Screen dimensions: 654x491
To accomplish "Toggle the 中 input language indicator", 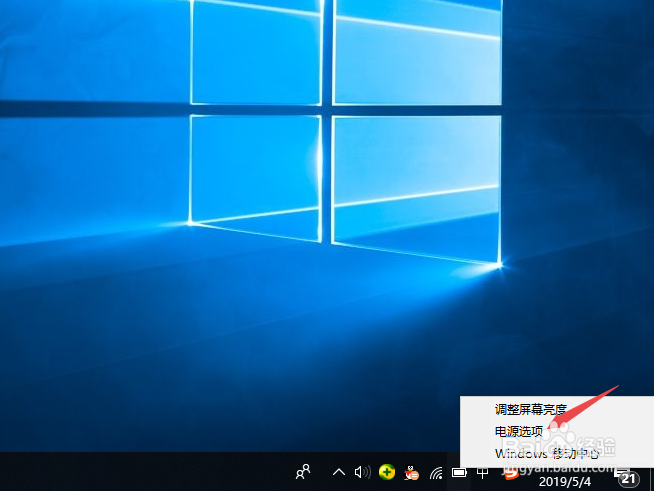I will tap(483, 473).
